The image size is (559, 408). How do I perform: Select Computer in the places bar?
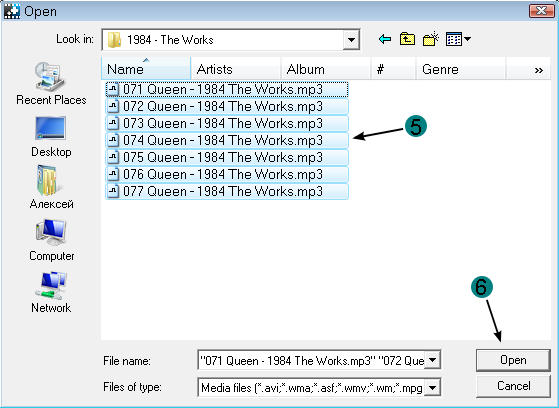click(x=51, y=240)
